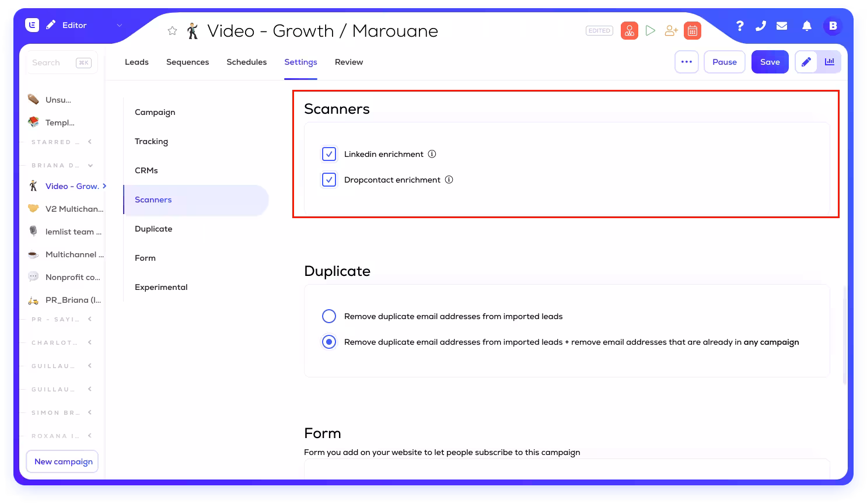The height and width of the screenshot is (504, 867).
Task: Open the three-dots more options menu
Action: pyautogui.click(x=686, y=62)
